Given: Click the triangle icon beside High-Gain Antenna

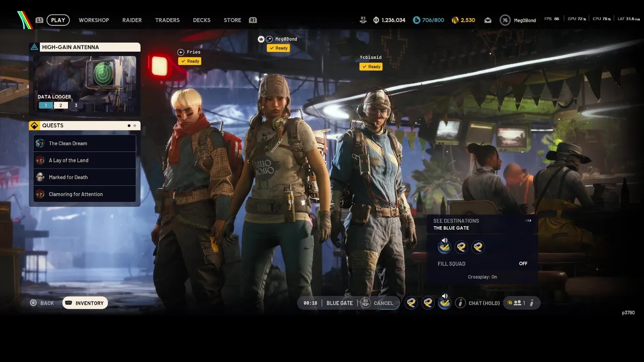Looking at the screenshot, I should click(34, 47).
